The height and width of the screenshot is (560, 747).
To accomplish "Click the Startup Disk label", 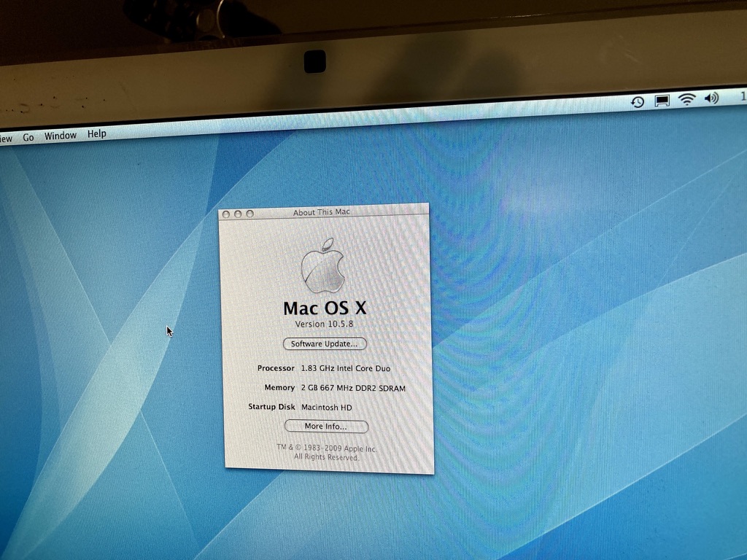I will [271, 407].
